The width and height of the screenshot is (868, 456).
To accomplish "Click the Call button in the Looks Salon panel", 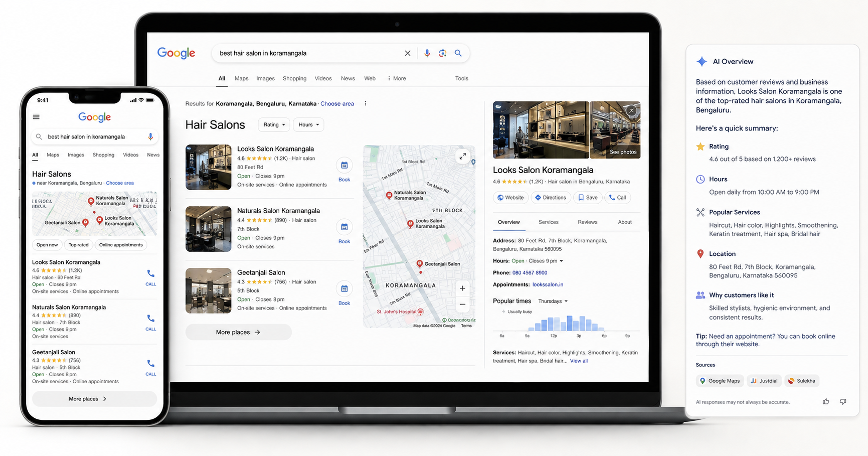I will coord(618,198).
